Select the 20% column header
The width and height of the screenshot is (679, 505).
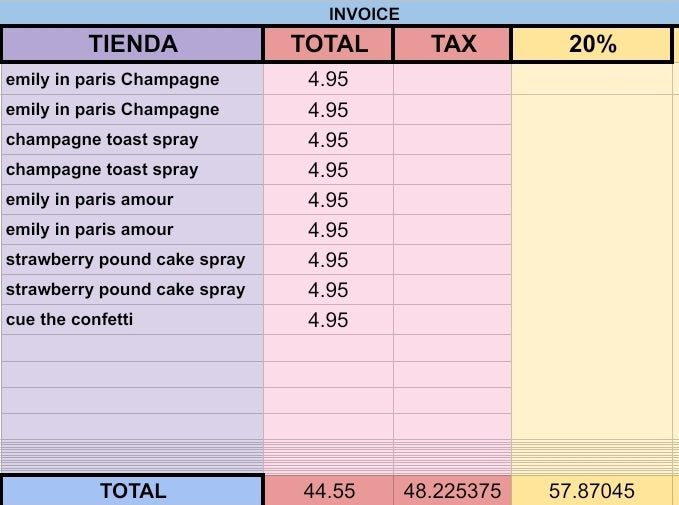tap(591, 44)
